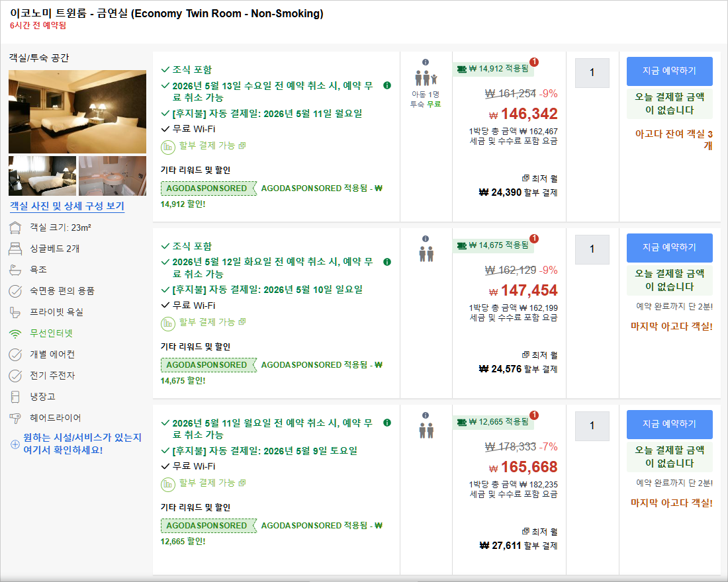Click info icon above the first room's occupancy figures
728x582 pixels.
pyautogui.click(x=426, y=62)
